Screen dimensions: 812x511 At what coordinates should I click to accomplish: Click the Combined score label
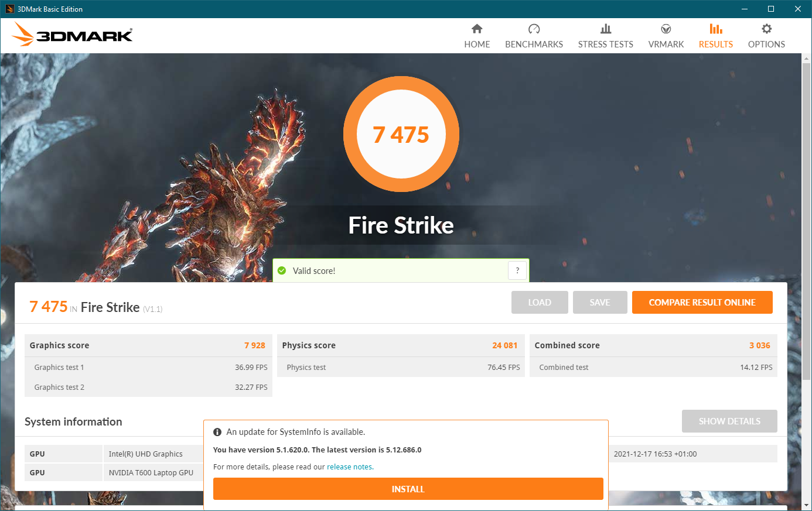[x=567, y=345]
